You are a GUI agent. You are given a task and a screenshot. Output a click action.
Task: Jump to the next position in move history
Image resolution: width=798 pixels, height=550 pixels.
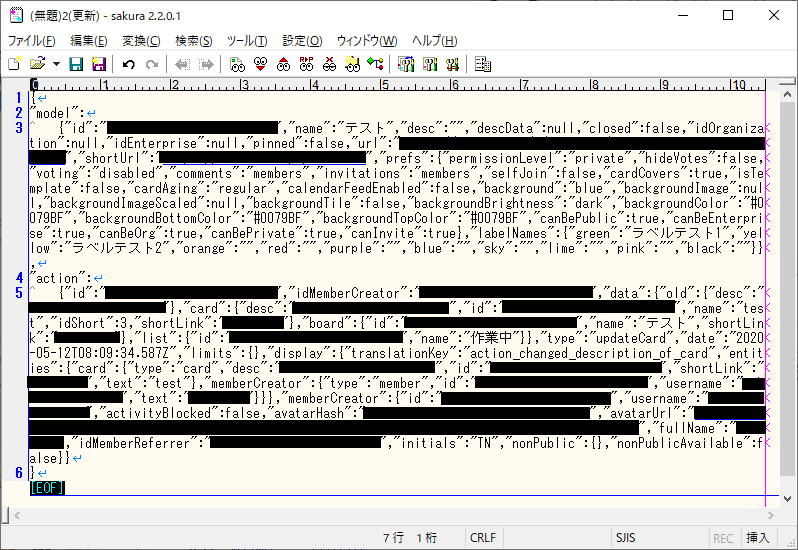click(206, 64)
